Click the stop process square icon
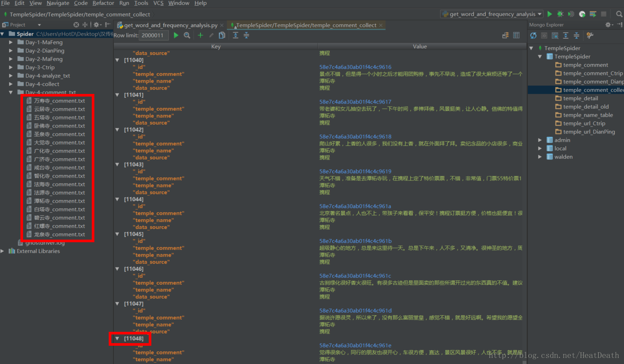The image size is (624, 364). tap(604, 14)
